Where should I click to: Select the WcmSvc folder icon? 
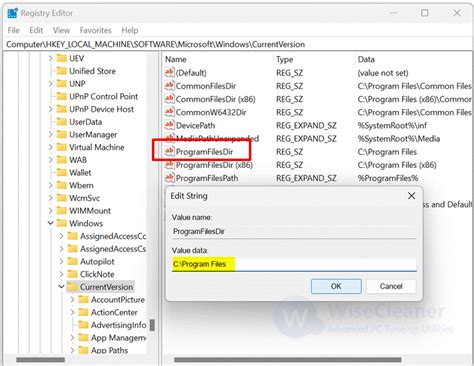point(62,198)
